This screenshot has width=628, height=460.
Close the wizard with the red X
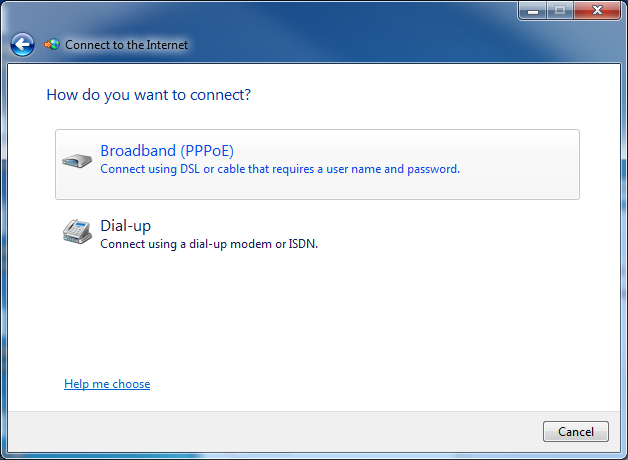coord(597,10)
